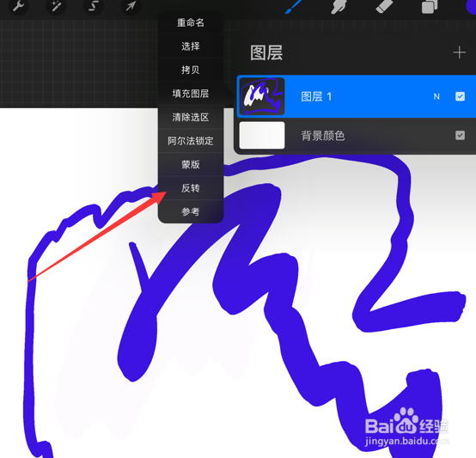Add a new layer with plus
This screenshot has width=476, height=458.
click(x=460, y=52)
